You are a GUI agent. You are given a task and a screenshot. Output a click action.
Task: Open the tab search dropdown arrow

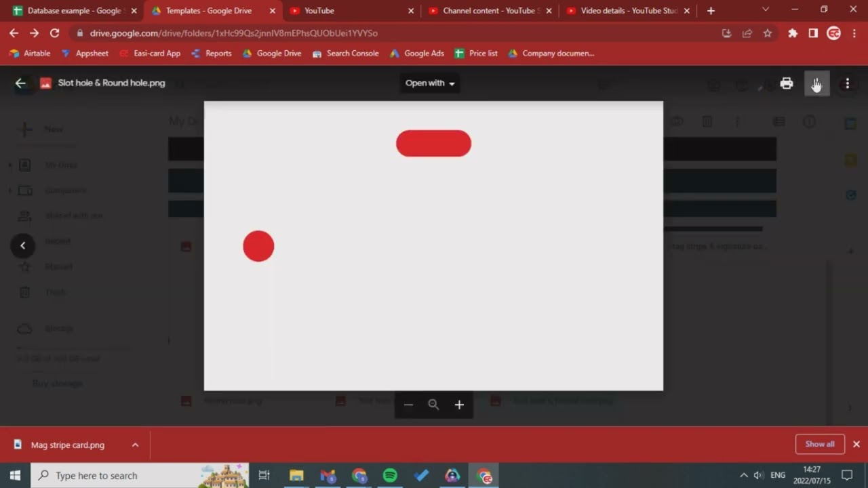point(766,10)
